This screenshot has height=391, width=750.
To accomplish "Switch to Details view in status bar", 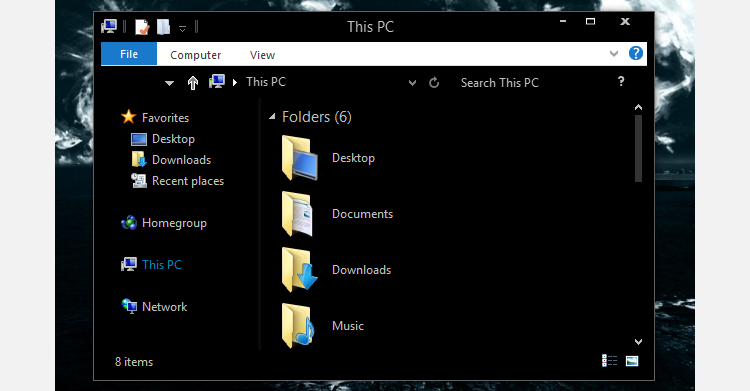I will 609,361.
